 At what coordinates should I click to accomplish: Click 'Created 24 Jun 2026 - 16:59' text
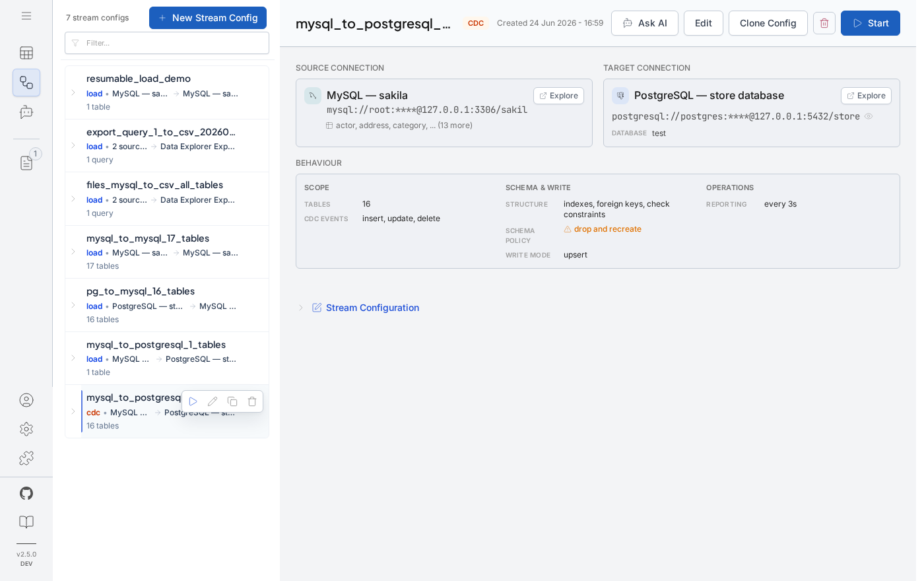click(x=550, y=23)
